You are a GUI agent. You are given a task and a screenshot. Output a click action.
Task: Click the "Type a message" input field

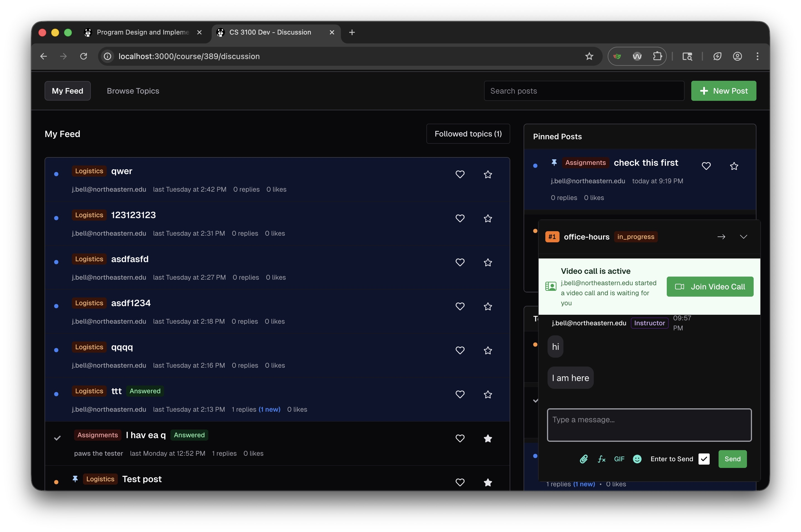tap(649, 425)
